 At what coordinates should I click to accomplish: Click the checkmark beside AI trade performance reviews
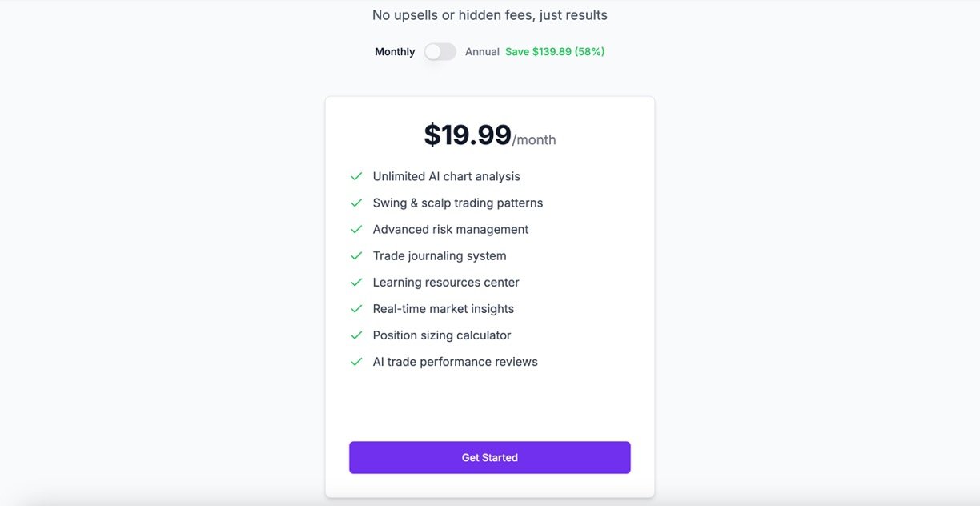click(x=356, y=361)
